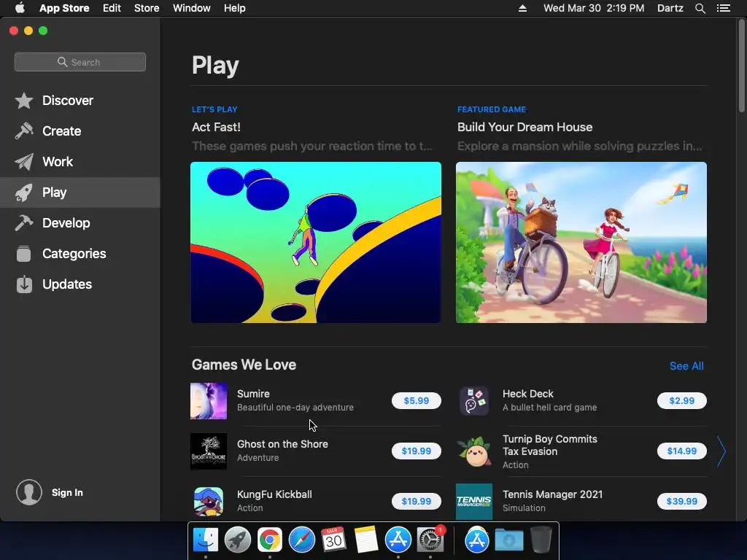Open Google Chrome from the Dock
The height and width of the screenshot is (560, 747).
point(270,540)
